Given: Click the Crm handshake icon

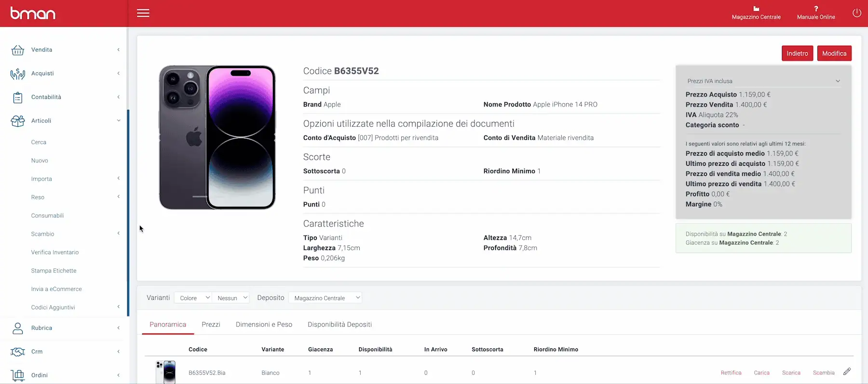Looking at the screenshot, I should tap(18, 352).
